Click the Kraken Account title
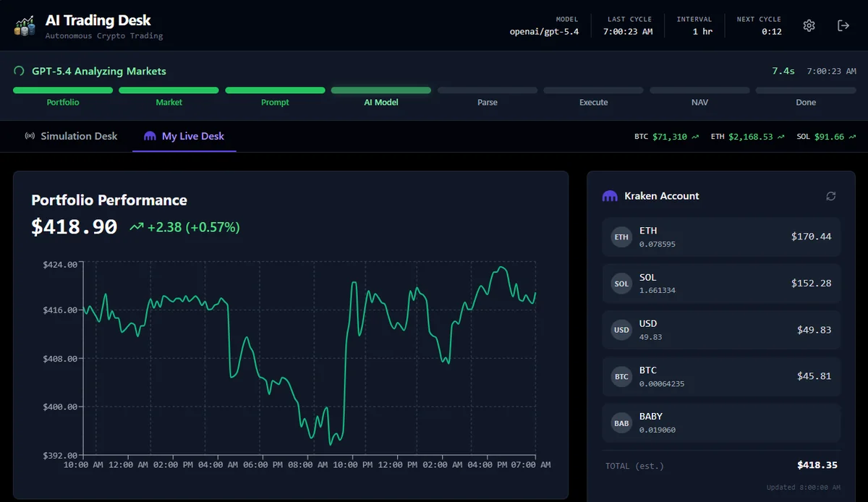This screenshot has width=868, height=502. coord(662,196)
